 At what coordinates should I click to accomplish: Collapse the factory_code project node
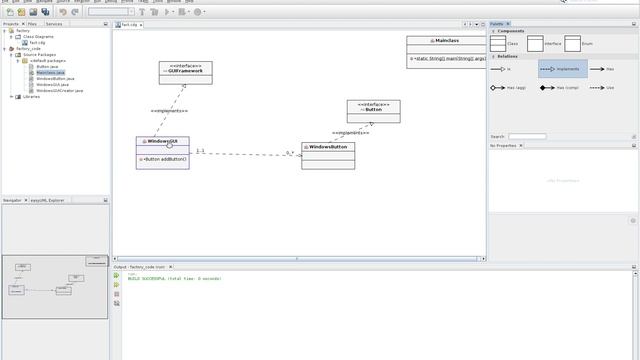5,49
